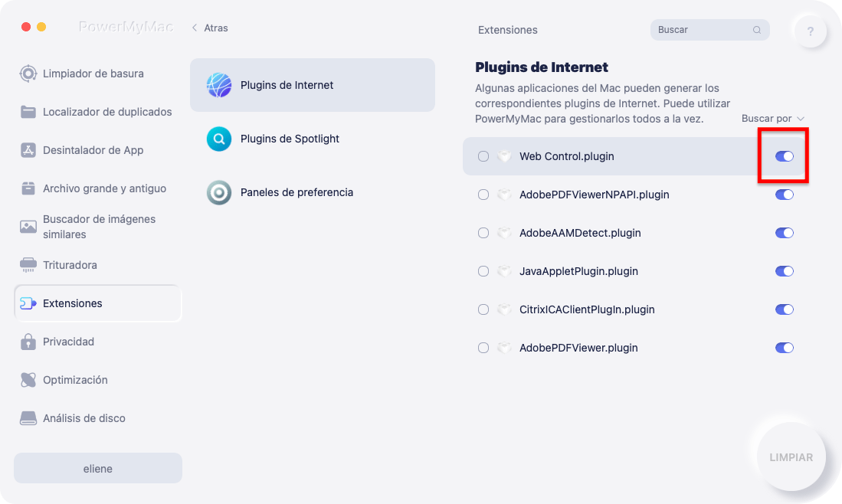The width and height of the screenshot is (842, 504).
Task: Click the Plugins de Spotlight magnifier icon
Action: (x=219, y=139)
